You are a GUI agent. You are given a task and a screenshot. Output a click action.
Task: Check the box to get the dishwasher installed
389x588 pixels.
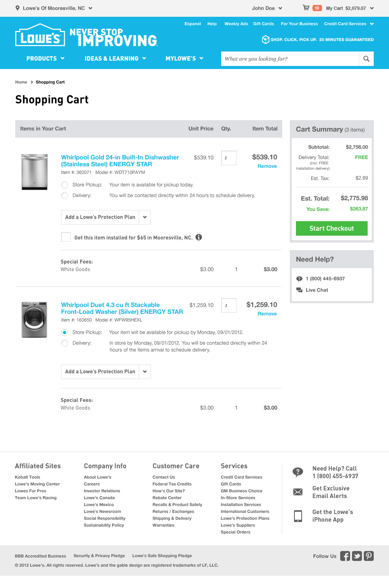pos(65,237)
